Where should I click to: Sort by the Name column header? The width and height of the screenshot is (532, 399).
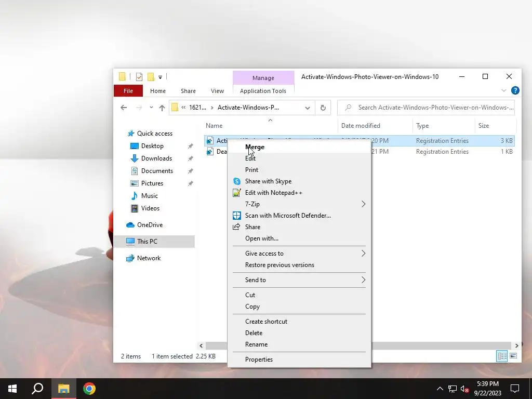(x=214, y=126)
